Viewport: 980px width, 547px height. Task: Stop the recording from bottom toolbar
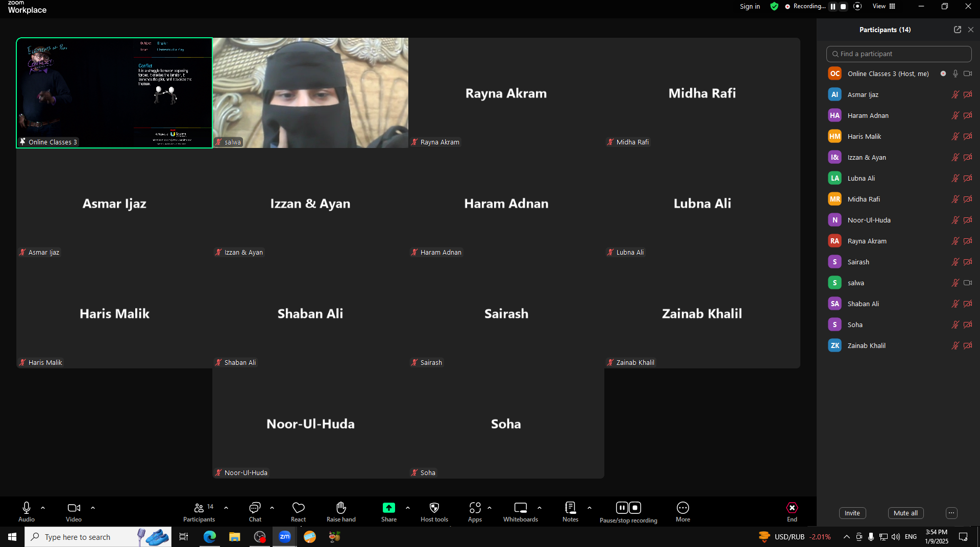[635, 508]
